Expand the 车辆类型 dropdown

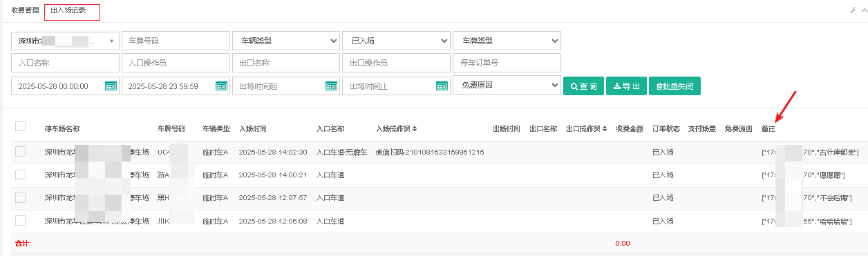point(285,41)
